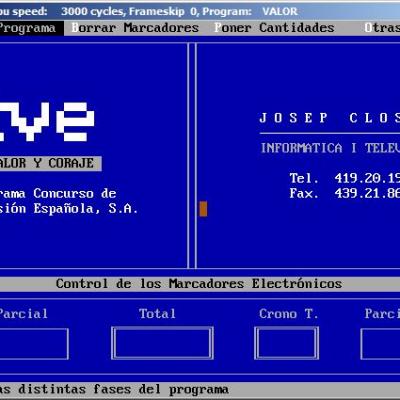This screenshot has height=400, width=400.
Task: Click the 'Crono T.' label
Action: click(x=289, y=314)
